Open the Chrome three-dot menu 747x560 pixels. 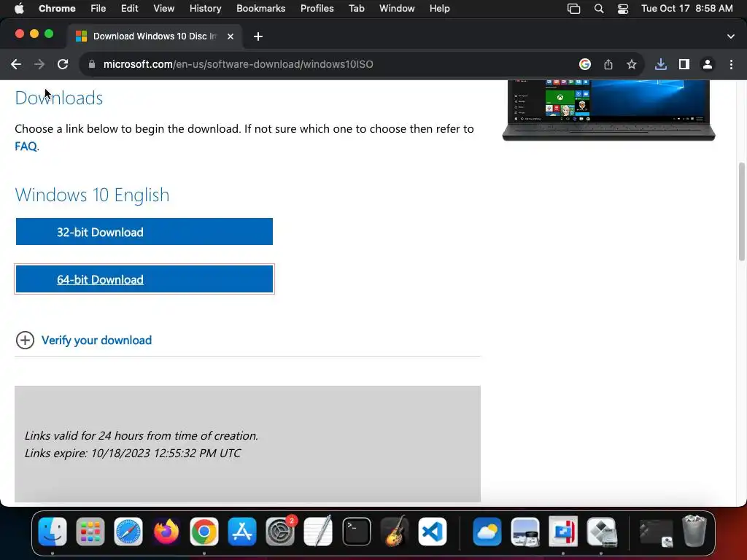coord(731,64)
